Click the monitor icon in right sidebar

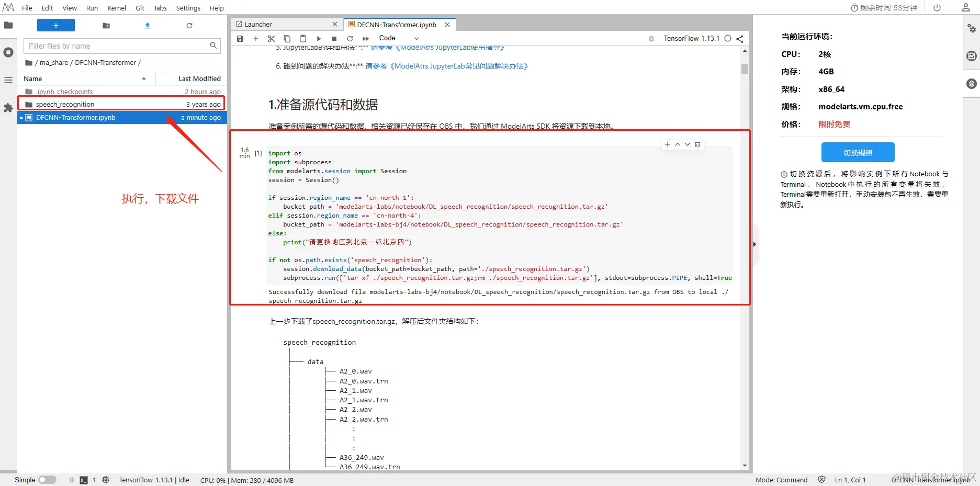pos(972,56)
